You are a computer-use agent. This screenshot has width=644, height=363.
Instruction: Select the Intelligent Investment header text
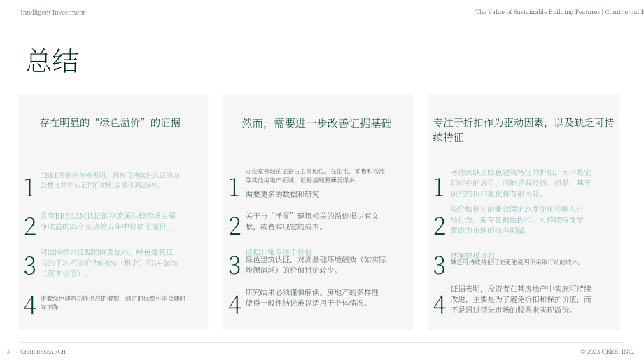(52, 13)
